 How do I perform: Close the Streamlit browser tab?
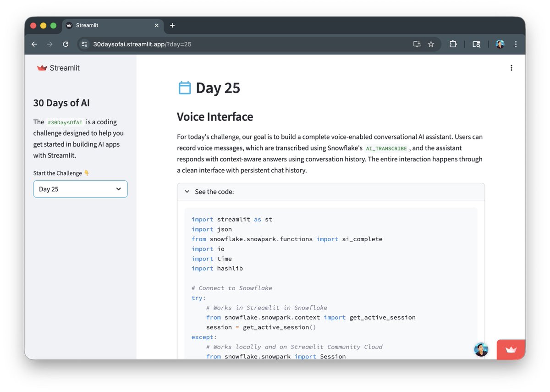point(157,25)
